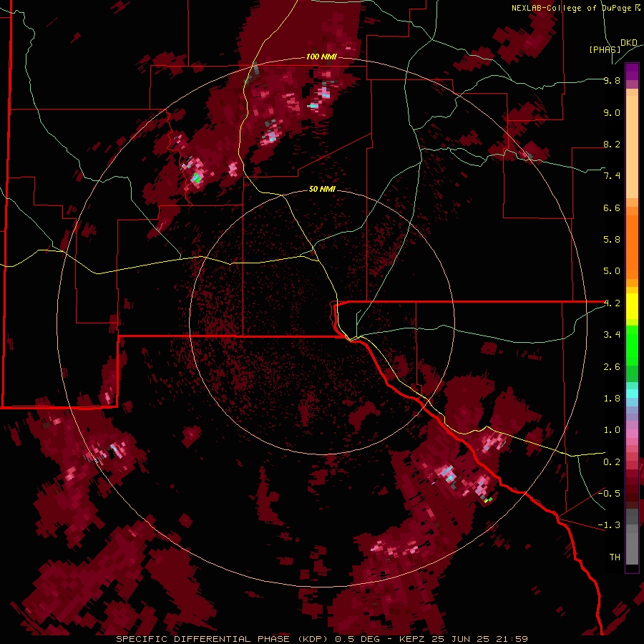644x644 pixels.
Task: Click the 4.2 value on the color scale
Action: coord(612,303)
